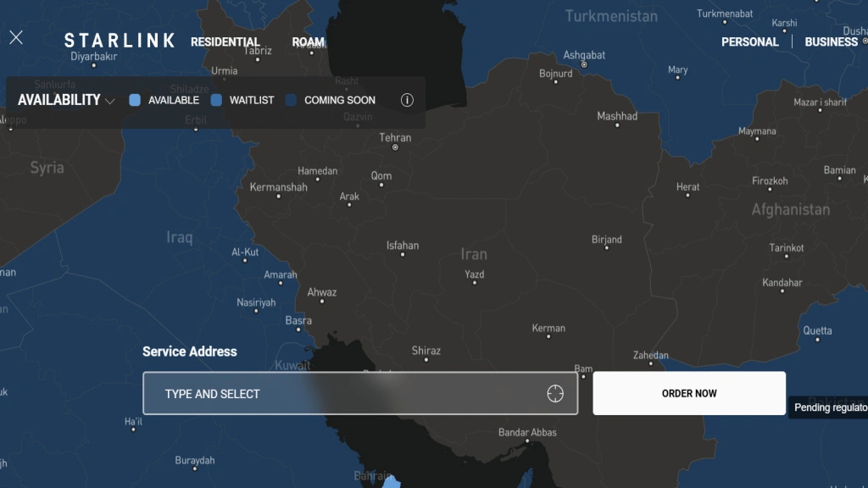Select the Yazd city label
The width and height of the screenshot is (868, 488).
pyautogui.click(x=475, y=274)
